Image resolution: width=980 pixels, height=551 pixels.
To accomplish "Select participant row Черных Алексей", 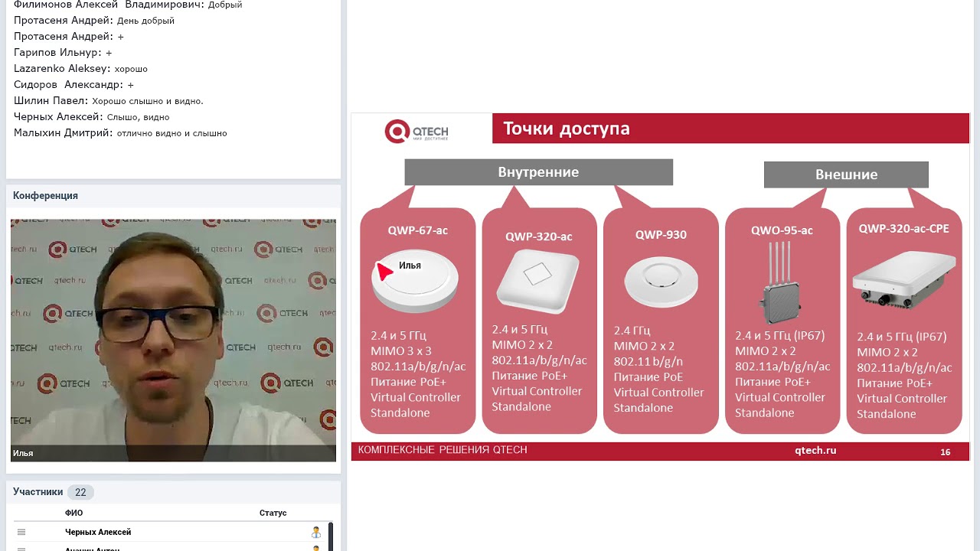I will coord(170,532).
